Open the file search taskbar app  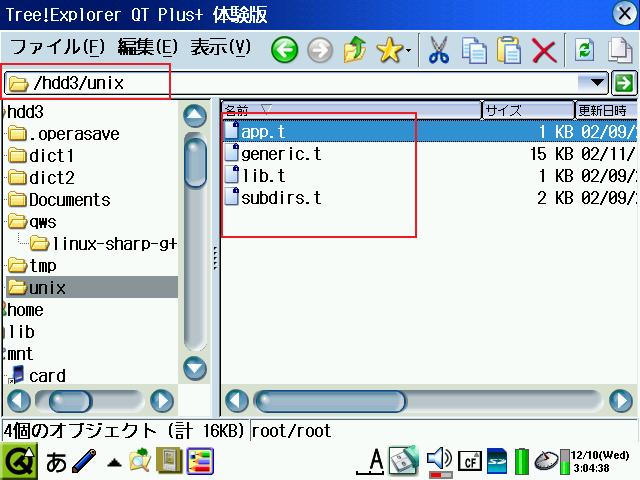click(x=140, y=461)
